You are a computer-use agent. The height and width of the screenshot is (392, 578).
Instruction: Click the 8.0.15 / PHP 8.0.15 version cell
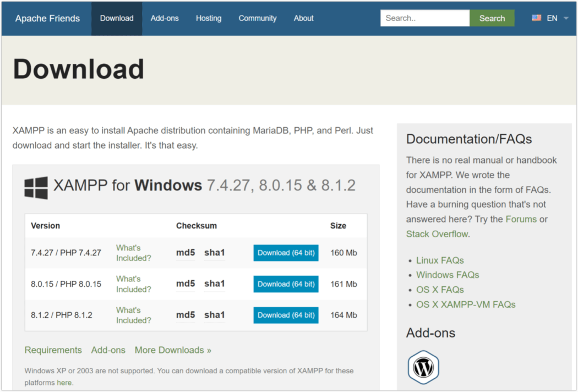pos(66,284)
